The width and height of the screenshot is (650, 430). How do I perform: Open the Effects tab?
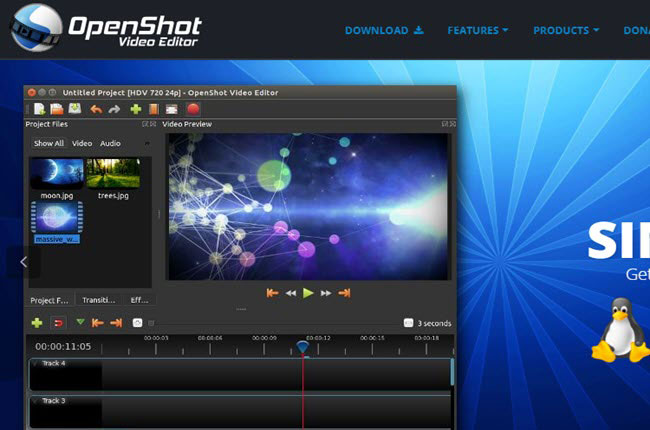click(x=140, y=300)
